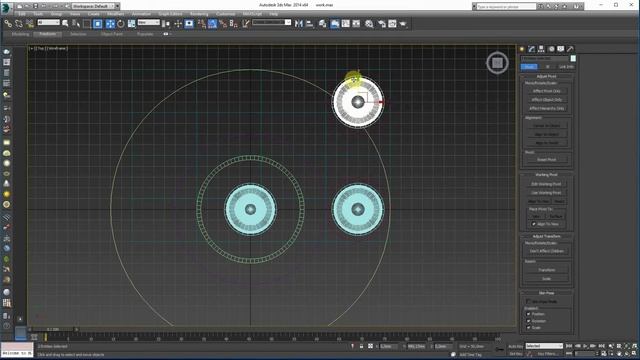Click the Reset Pivot button

pos(547,160)
